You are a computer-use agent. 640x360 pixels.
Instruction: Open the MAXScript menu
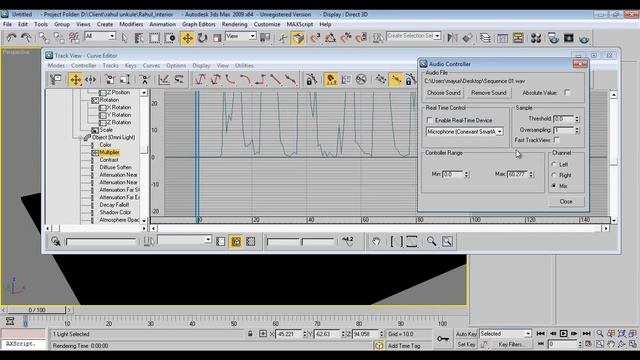[300, 24]
